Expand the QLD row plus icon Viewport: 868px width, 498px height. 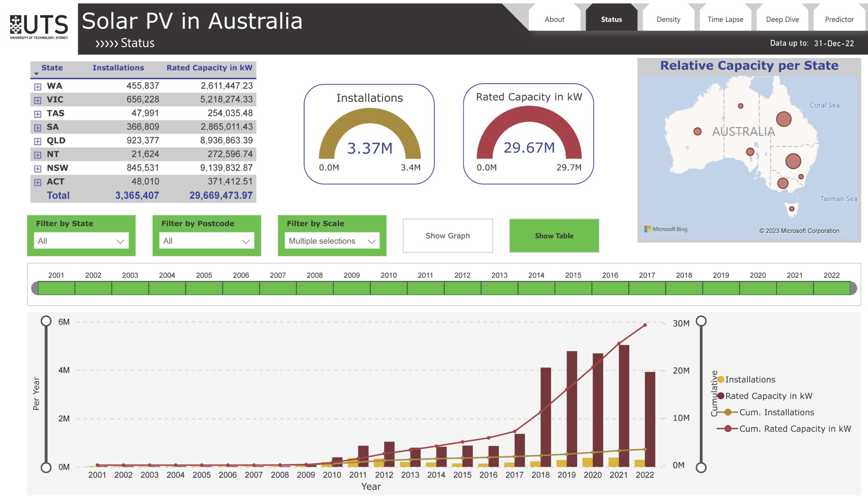[x=38, y=141]
